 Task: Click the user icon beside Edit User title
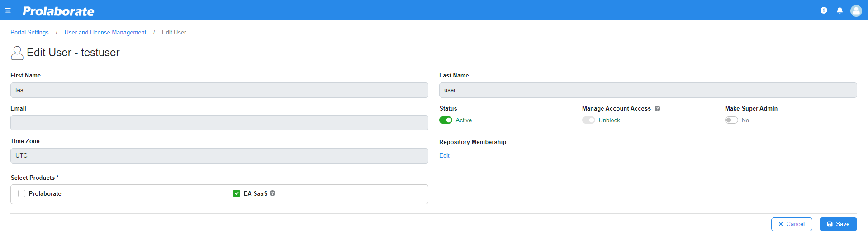(17, 53)
